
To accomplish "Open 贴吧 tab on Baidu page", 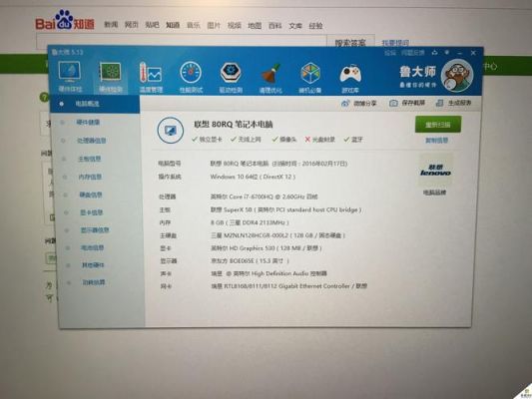I will pyautogui.click(x=152, y=24).
